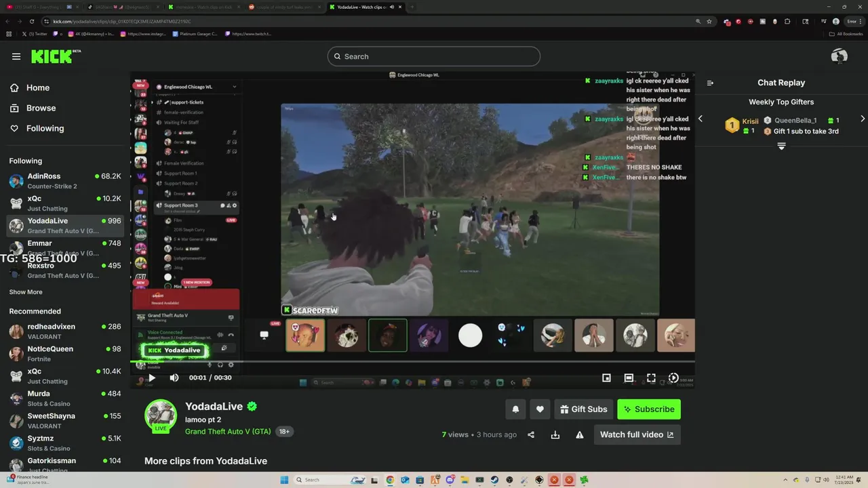
Task: Open Steam from the taskbar
Action: click(494, 480)
